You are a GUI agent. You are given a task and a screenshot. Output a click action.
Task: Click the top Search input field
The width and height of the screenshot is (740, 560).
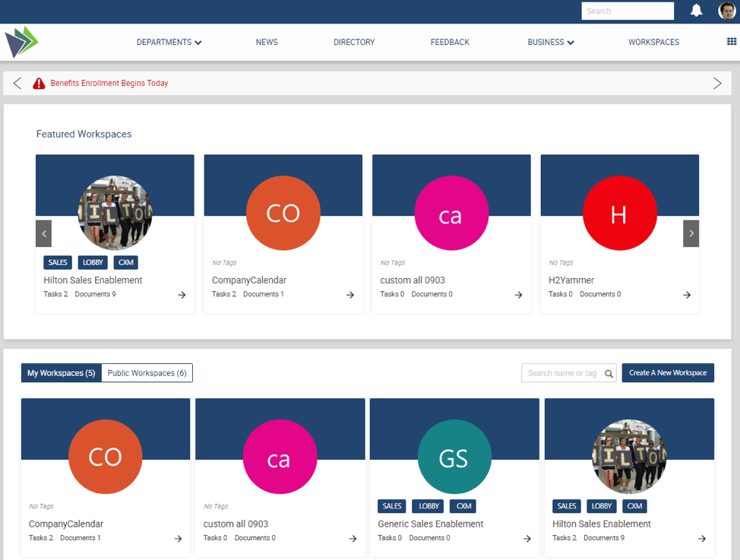point(627,11)
